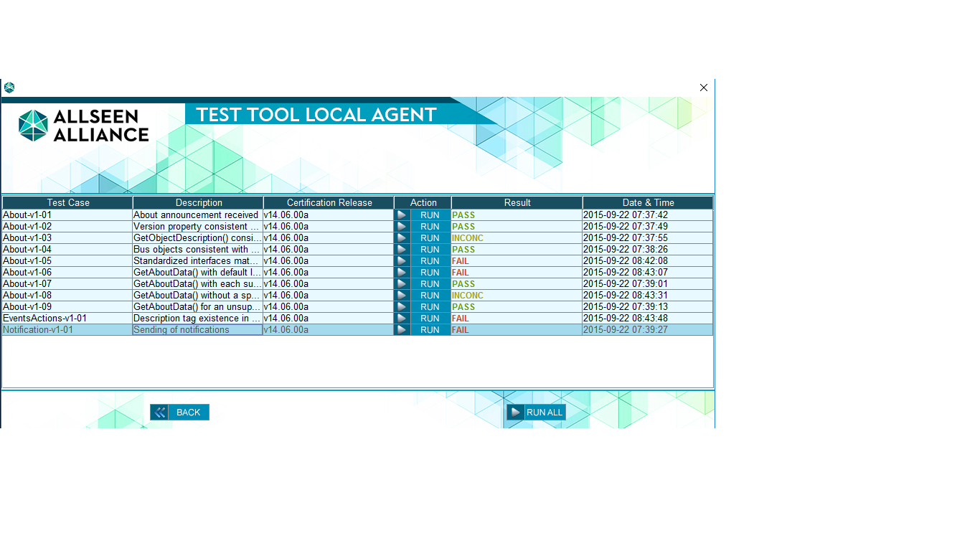
Task: Click the Action column header
Action: coord(423,202)
